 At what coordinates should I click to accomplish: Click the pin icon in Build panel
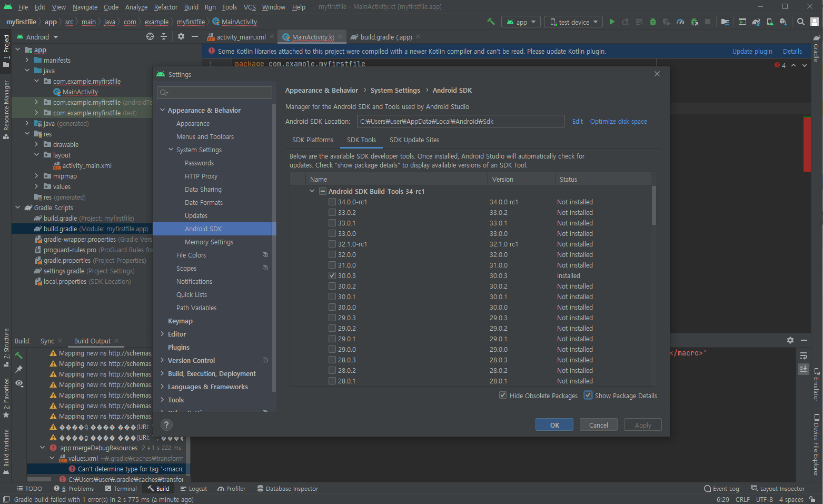point(19,369)
